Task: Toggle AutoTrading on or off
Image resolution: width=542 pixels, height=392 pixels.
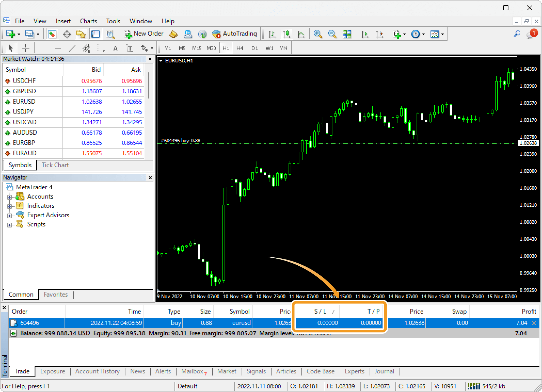Action: (236, 34)
